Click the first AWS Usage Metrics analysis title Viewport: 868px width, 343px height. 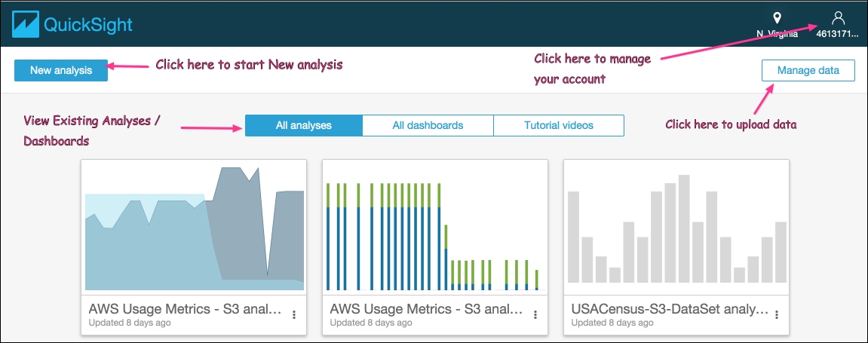point(186,308)
